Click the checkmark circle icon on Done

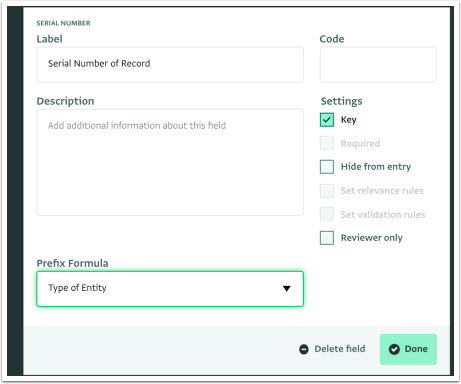394,349
